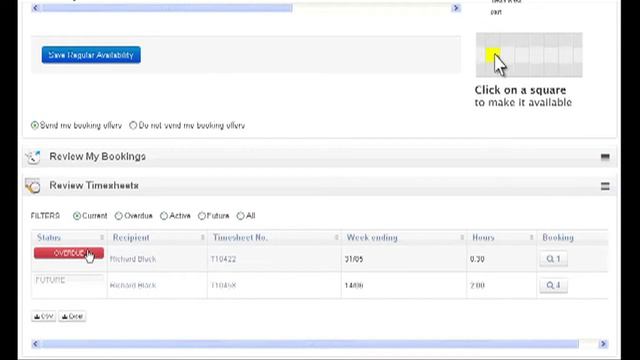
Task: Open the Review My Bookings section header
Action: click(320, 157)
